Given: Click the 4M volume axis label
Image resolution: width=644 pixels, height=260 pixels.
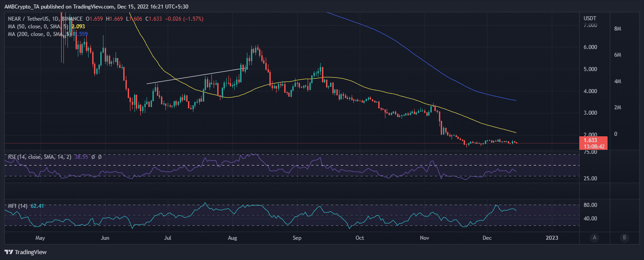Looking at the screenshot, I should click(618, 81).
